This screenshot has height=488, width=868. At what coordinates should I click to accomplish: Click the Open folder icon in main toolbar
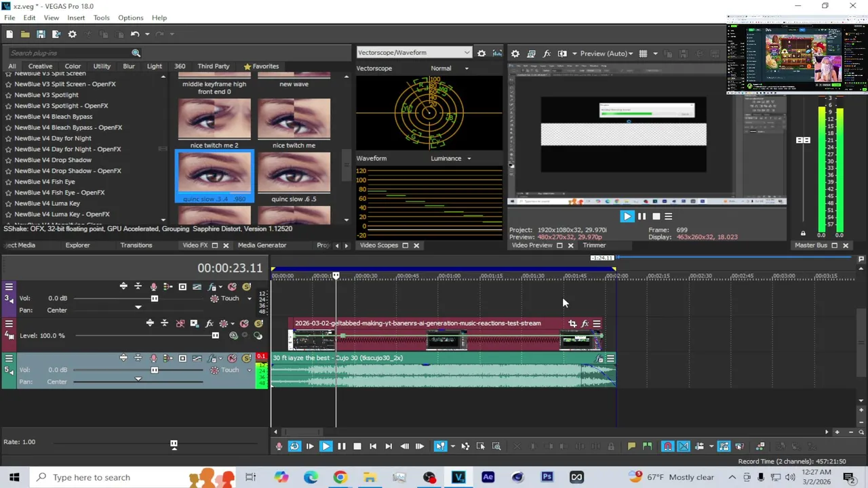25,34
